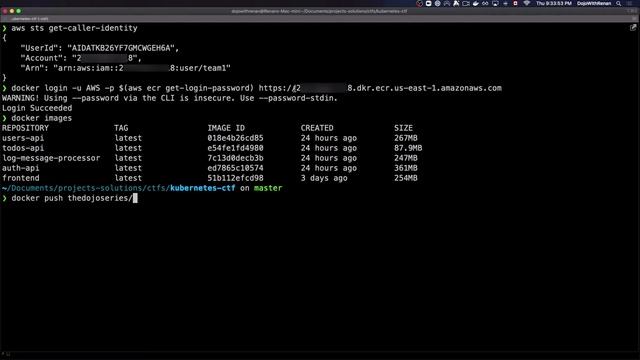Image resolution: width=640 pixels, height=360 pixels.
Task: Click terminal pane's top-right arrow icon
Action: pyautogui.click(x=633, y=28)
